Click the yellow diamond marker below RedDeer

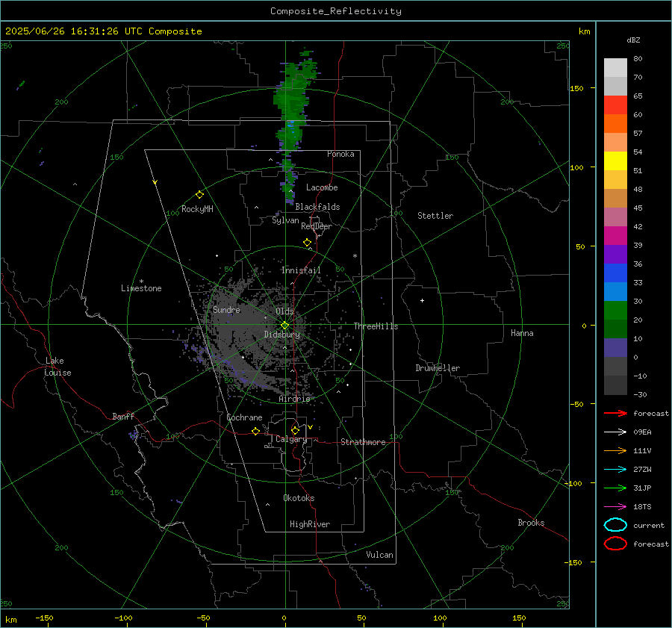[307, 243]
